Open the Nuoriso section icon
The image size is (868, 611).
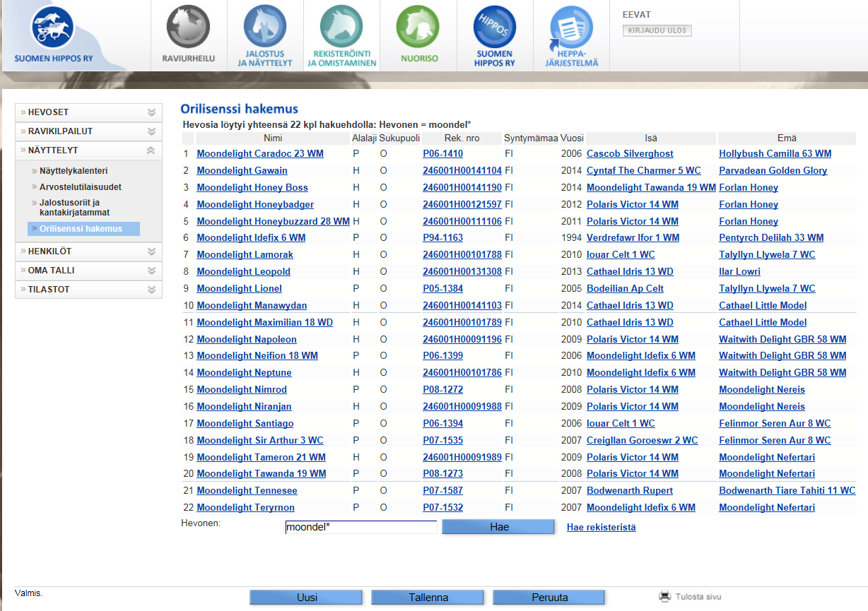[418, 35]
